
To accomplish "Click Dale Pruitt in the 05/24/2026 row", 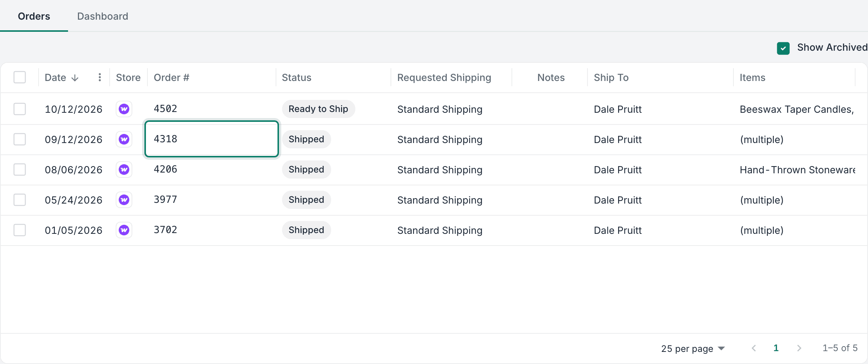I will [618, 200].
